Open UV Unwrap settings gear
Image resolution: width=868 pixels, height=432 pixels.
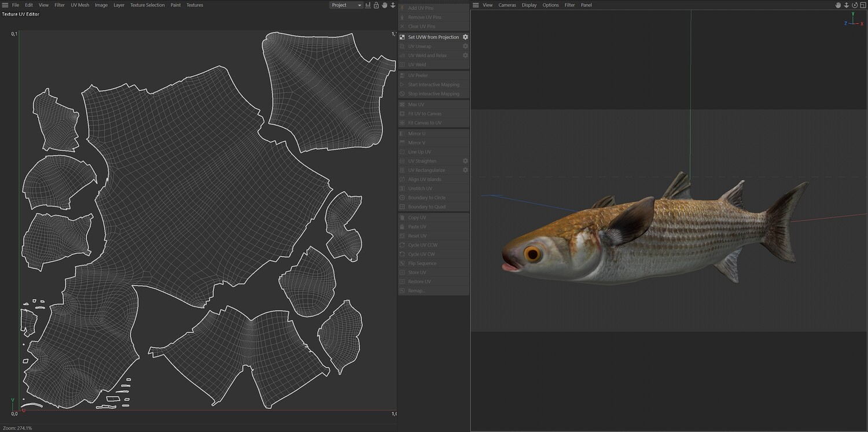click(x=465, y=46)
